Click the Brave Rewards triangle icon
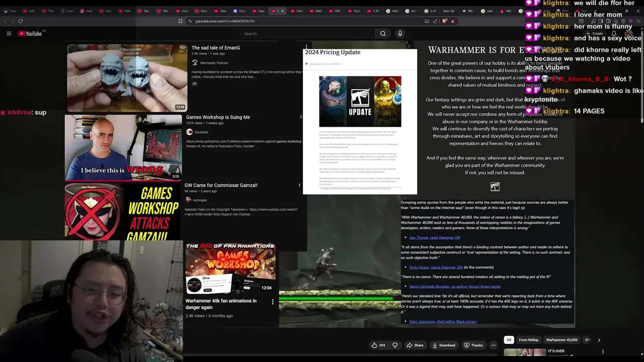This screenshot has height=362, width=644. tap(452, 21)
